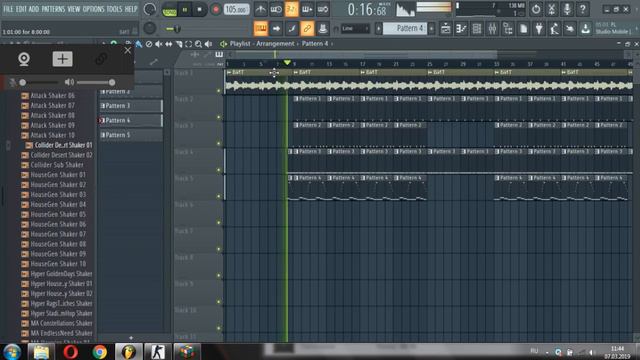Image resolution: width=640 pixels, height=360 pixels.
Task: Toggle the recording countdown icon
Action: click(x=291, y=9)
